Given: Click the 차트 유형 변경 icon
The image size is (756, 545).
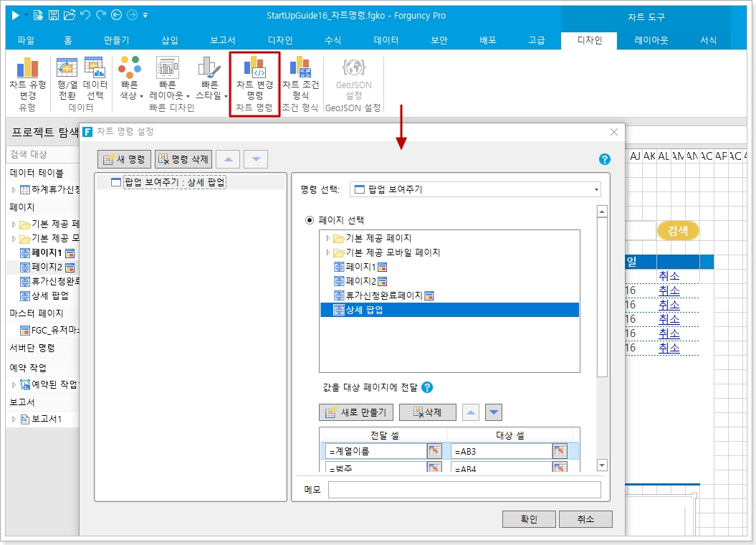Looking at the screenshot, I should coord(27,69).
